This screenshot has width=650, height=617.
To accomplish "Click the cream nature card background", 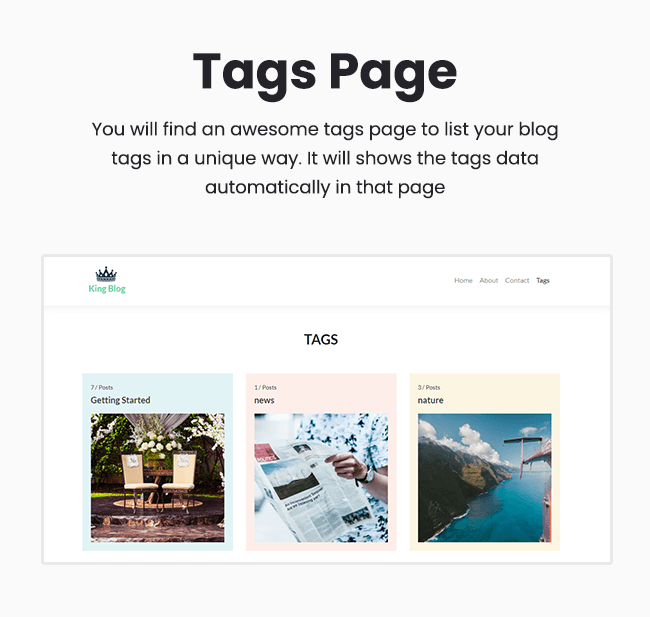I will (x=485, y=462).
